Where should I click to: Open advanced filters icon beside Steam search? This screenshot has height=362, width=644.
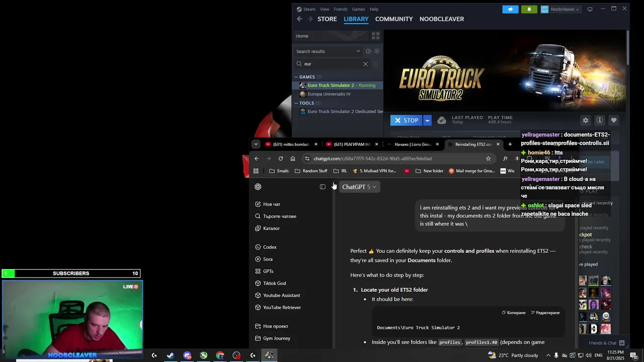375,64
